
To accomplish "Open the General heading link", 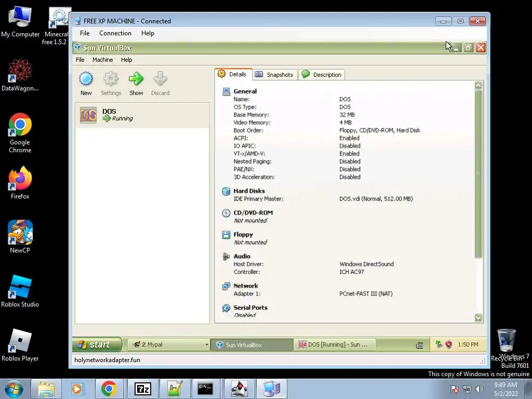I will tap(245, 91).
